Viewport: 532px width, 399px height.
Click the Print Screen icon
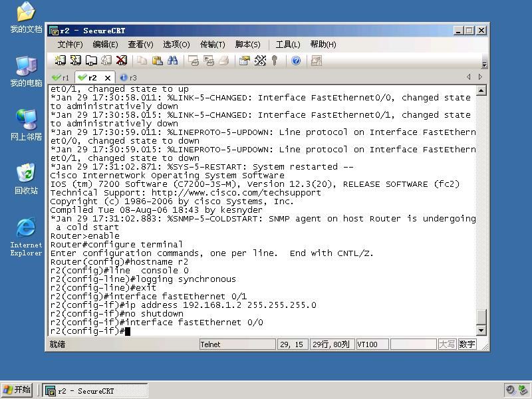[x=194, y=61]
